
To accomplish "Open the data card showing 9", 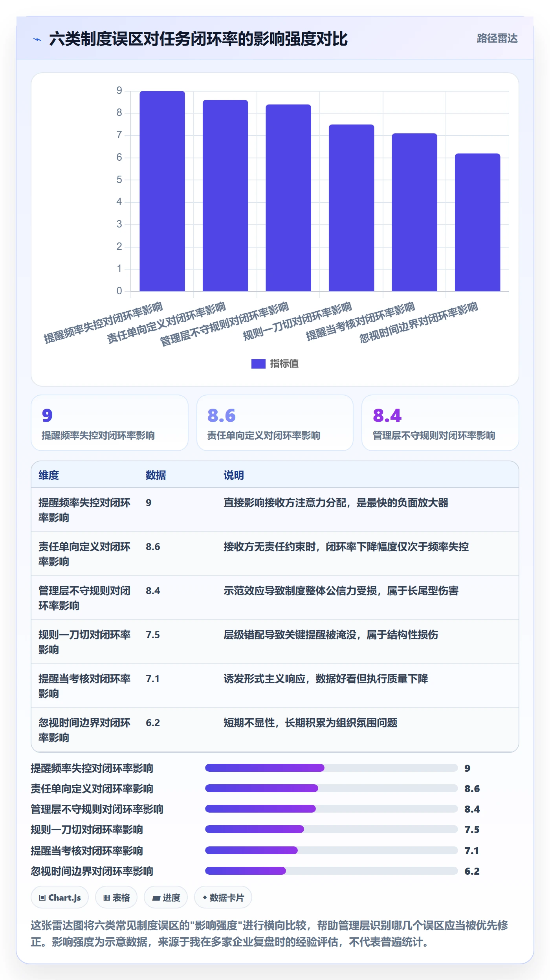I will pyautogui.click(x=110, y=423).
